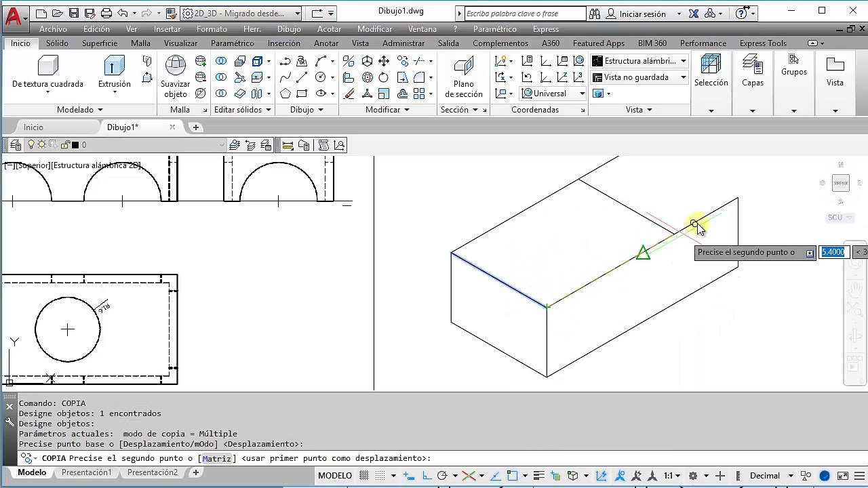
Task: Click the Save icon in quick access toolbar
Action: click(74, 14)
